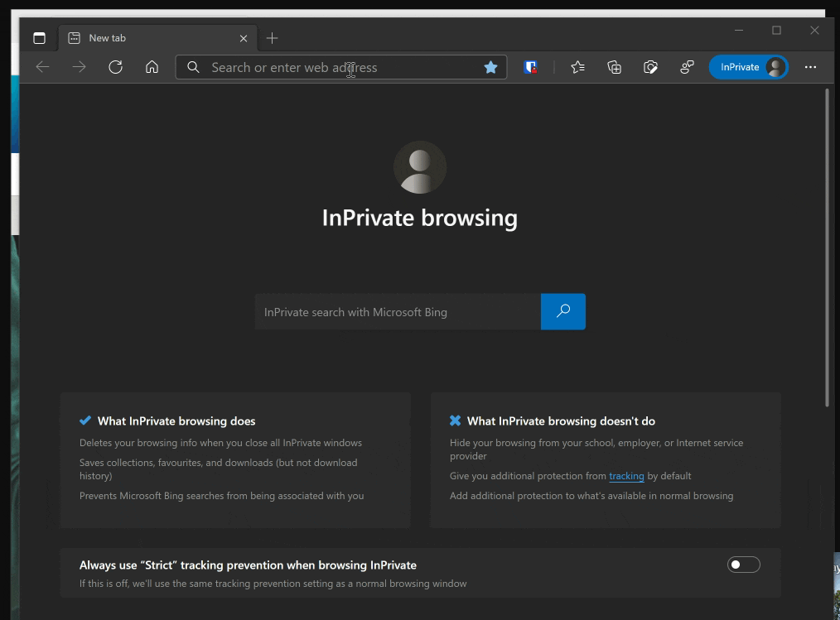The width and height of the screenshot is (840, 620).
Task: Click the blue Bing search magnifier button
Action: tap(562, 311)
